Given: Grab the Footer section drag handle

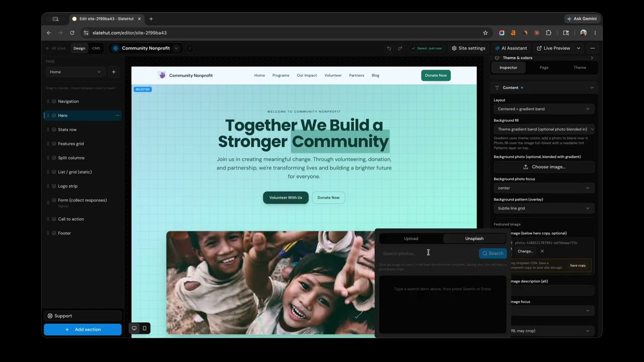Looking at the screenshot, I should point(48,233).
